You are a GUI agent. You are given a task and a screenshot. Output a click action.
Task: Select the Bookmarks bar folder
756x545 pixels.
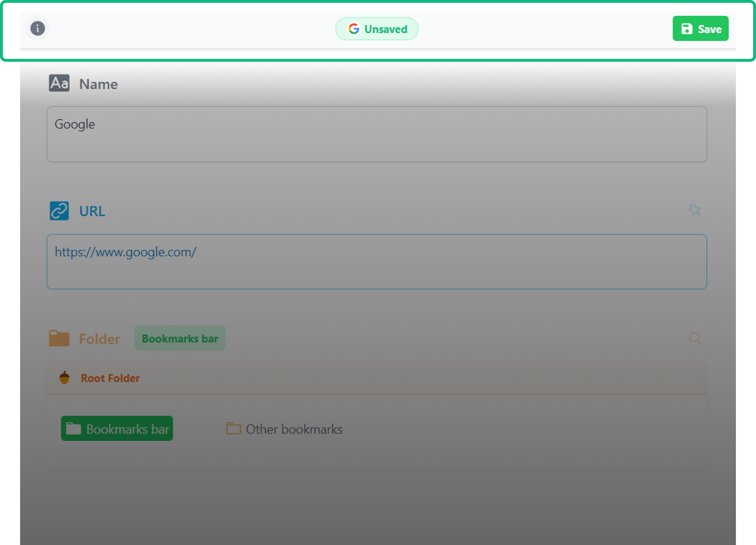point(117,428)
